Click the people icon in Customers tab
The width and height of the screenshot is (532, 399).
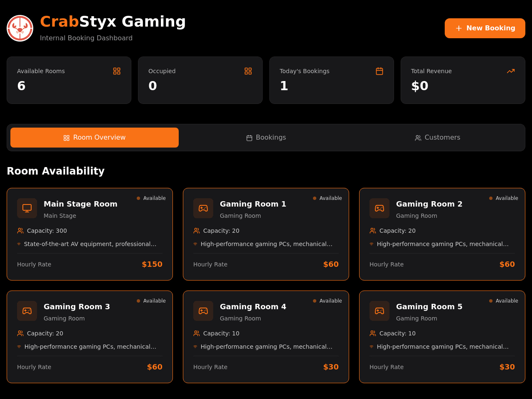coord(418,138)
